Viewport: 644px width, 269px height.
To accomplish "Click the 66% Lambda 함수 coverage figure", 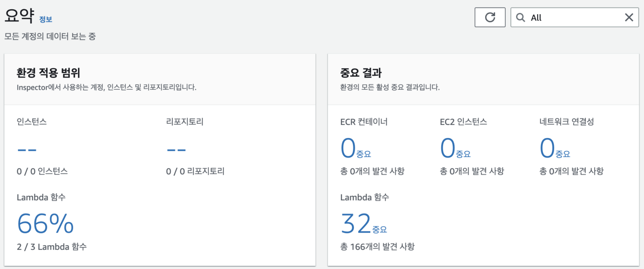I will coord(44,223).
